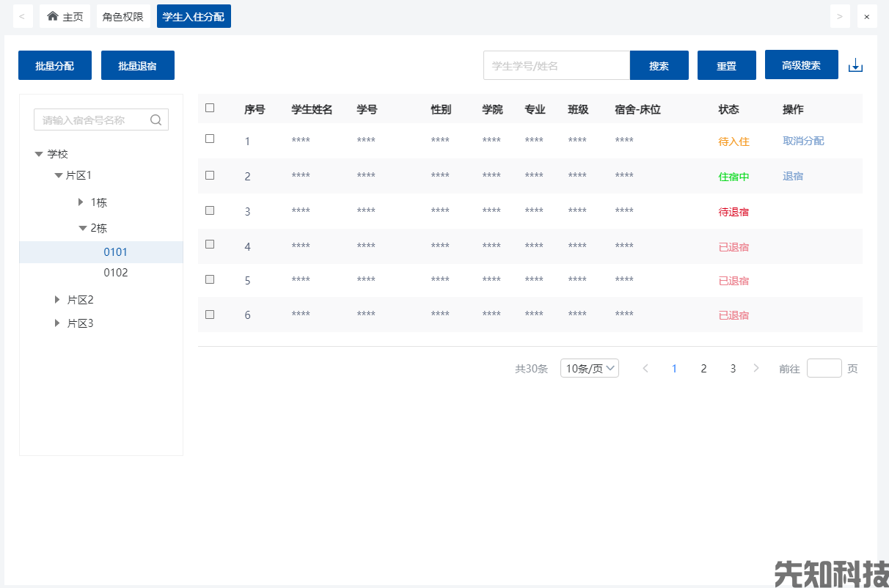
Task: Expand the 1栋 tree node
Action: pos(81,202)
